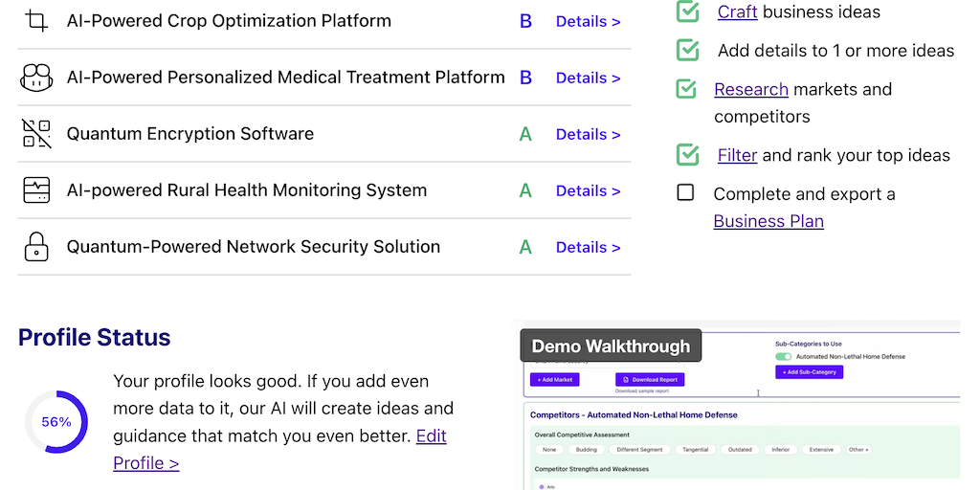The image size is (980, 490).
Task: Click the crop icon beside Crop Optimization Platform
Action: coord(36,21)
